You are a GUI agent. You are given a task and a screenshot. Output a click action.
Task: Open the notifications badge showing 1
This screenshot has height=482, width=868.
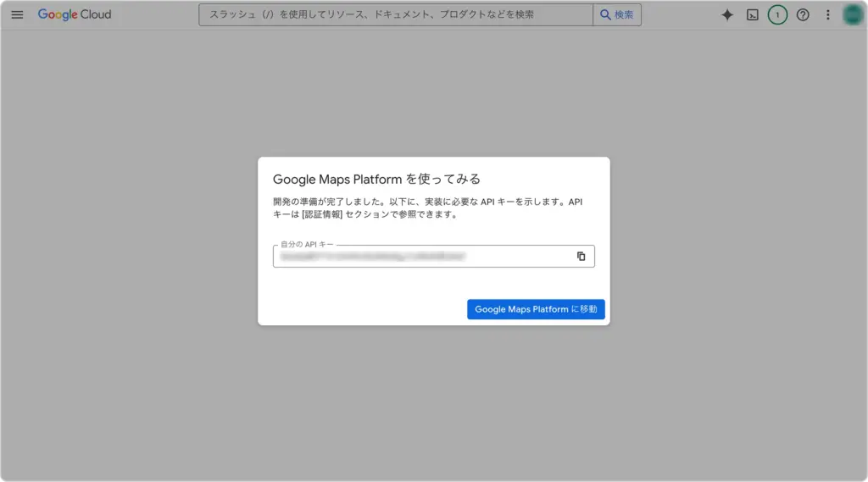[x=777, y=15]
